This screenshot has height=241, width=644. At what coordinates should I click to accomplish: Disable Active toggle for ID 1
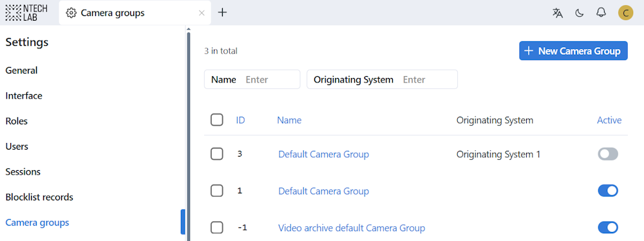click(x=608, y=191)
